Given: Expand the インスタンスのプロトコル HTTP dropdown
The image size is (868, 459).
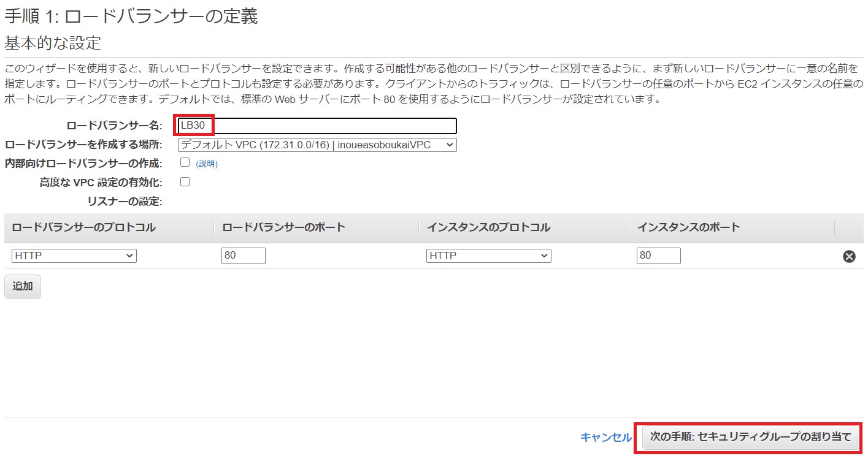Looking at the screenshot, I should (x=488, y=256).
